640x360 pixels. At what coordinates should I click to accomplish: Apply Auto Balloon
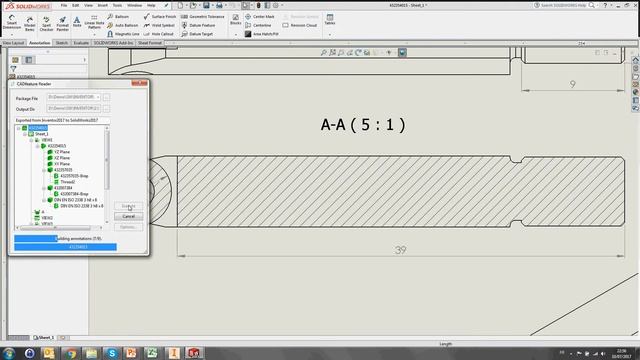(123, 25)
